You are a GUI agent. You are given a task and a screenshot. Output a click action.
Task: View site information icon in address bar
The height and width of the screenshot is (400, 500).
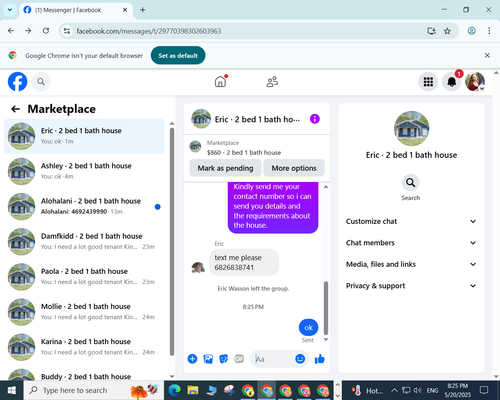[67, 31]
